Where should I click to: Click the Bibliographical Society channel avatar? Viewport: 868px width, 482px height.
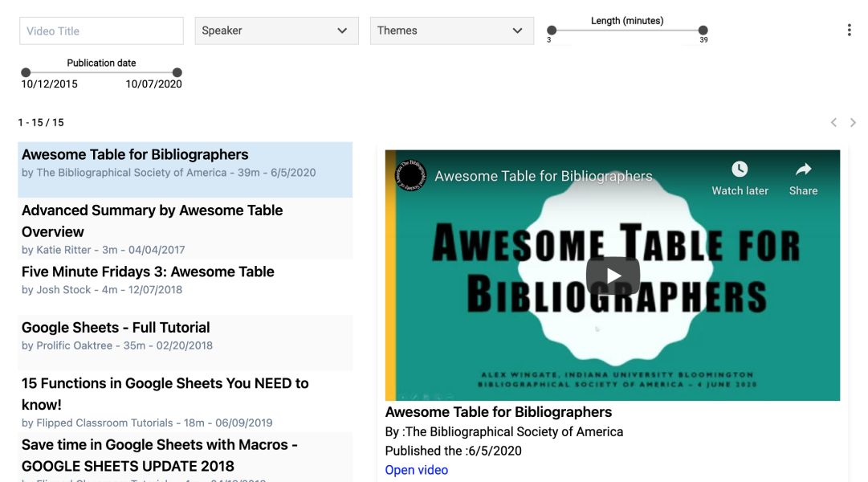click(x=411, y=176)
